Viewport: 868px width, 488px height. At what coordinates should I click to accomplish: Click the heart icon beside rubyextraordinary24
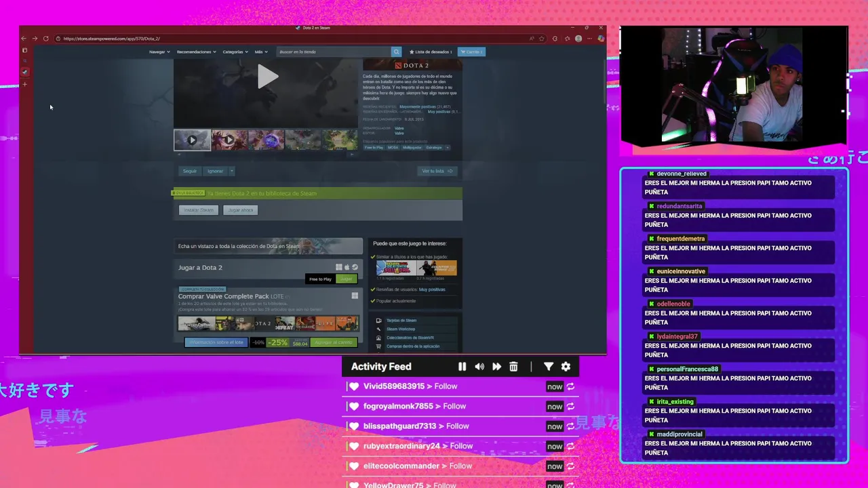coord(353,446)
